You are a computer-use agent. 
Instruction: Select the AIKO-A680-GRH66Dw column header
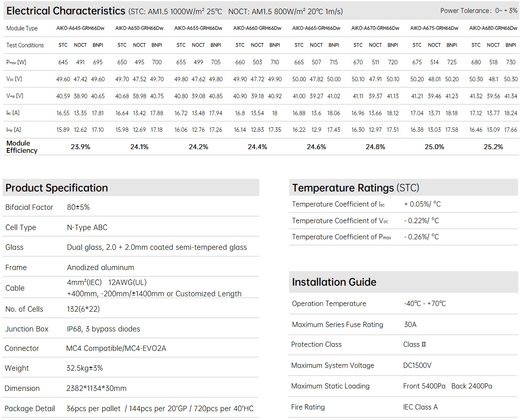493,28
